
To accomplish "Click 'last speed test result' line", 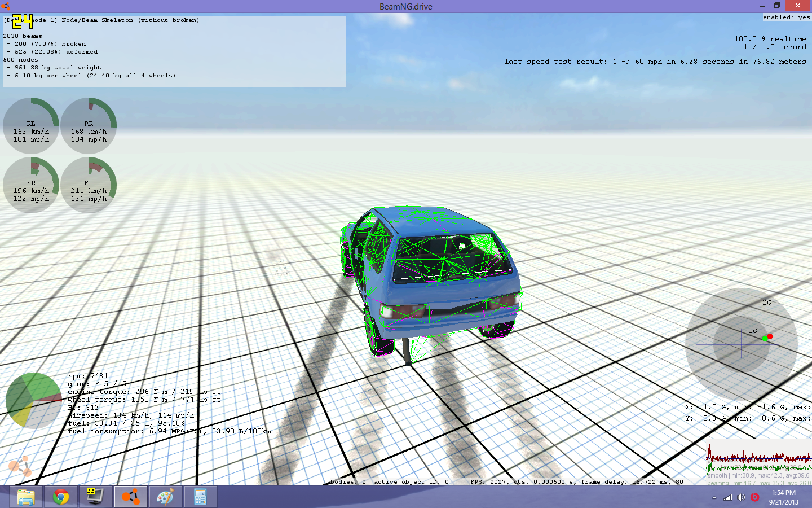I will 655,62.
